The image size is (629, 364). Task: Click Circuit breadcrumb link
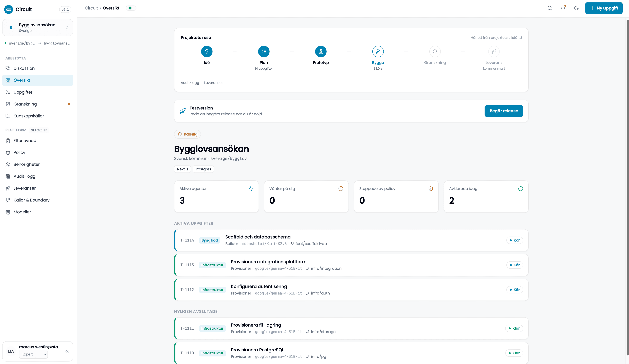pos(91,8)
